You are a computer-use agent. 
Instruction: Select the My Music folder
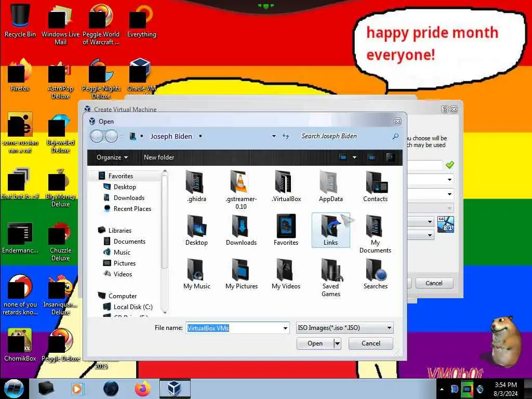(196, 273)
